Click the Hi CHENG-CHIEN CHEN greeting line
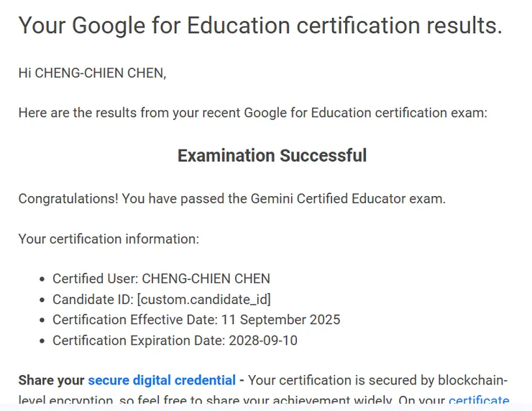 [92, 73]
